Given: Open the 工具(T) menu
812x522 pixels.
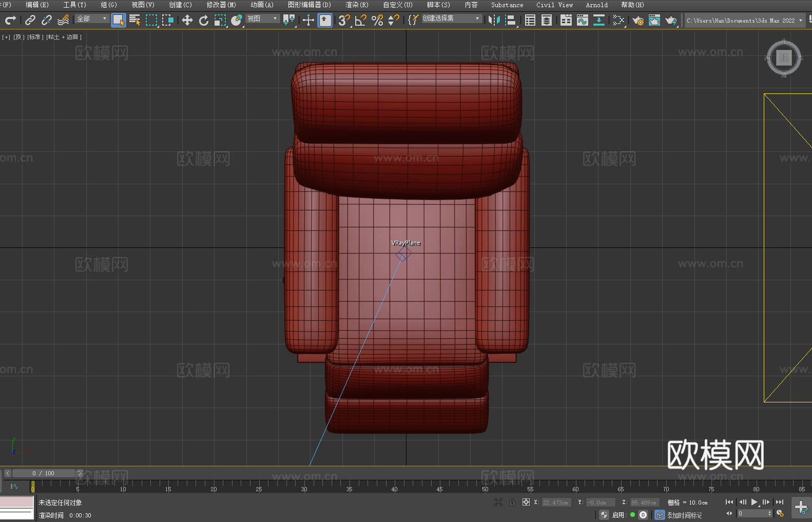Looking at the screenshot, I should click(74, 5).
